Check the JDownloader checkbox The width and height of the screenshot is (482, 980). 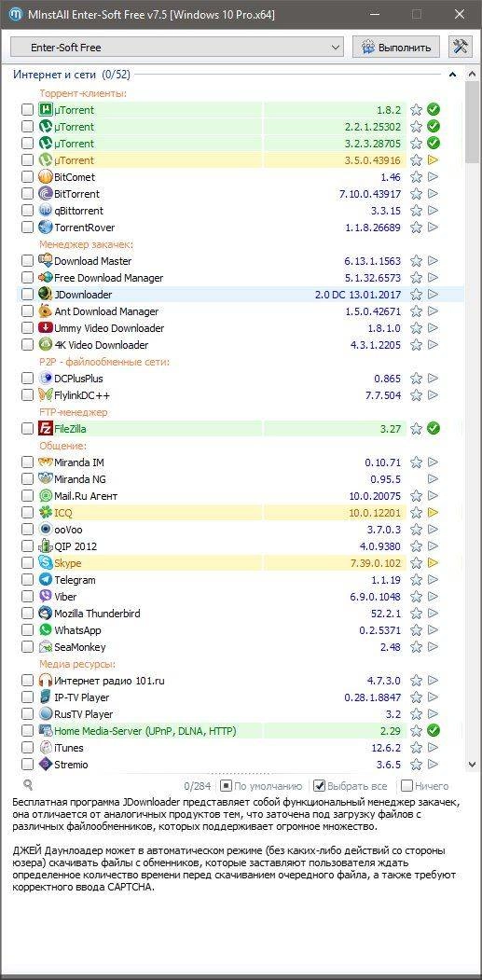(28, 295)
